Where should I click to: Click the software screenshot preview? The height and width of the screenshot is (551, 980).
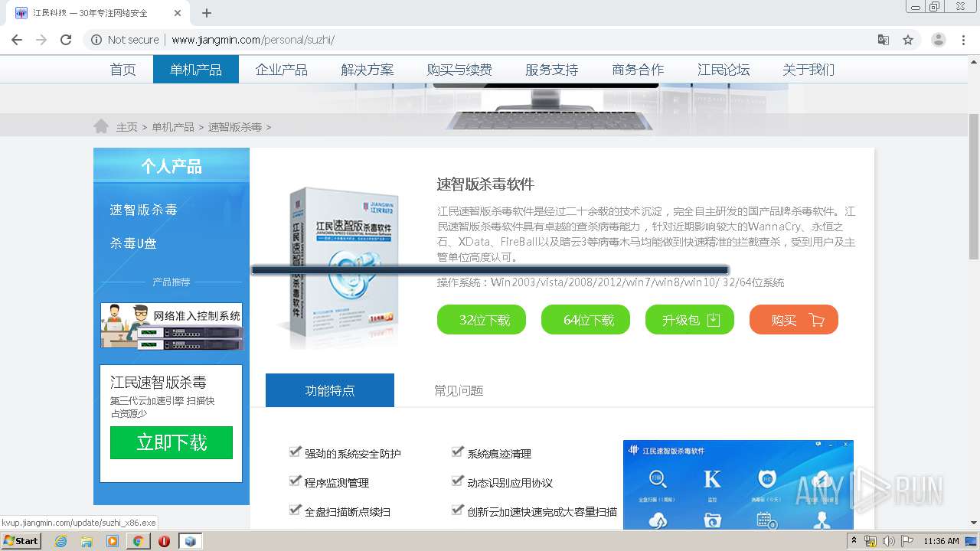pos(738,485)
